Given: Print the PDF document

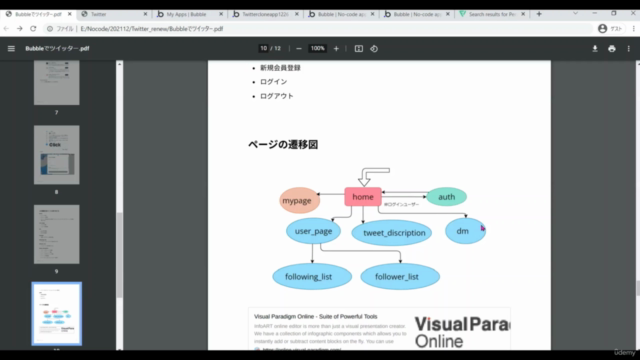Looking at the screenshot, I should click(611, 49).
